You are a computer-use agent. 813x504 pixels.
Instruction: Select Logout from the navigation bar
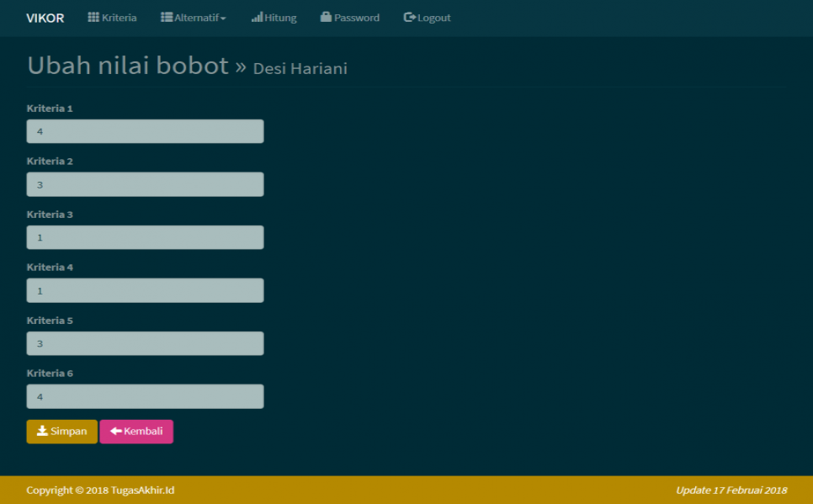[x=427, y=17]
